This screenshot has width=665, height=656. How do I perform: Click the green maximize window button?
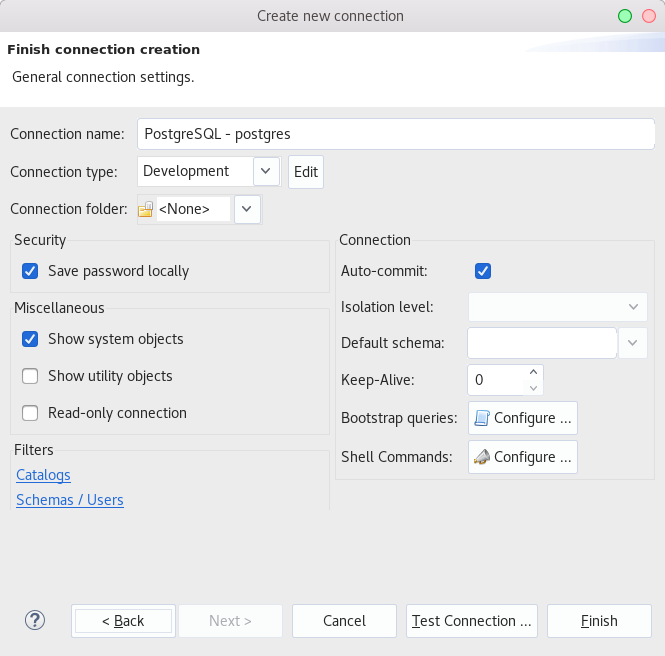coord(626,16)
